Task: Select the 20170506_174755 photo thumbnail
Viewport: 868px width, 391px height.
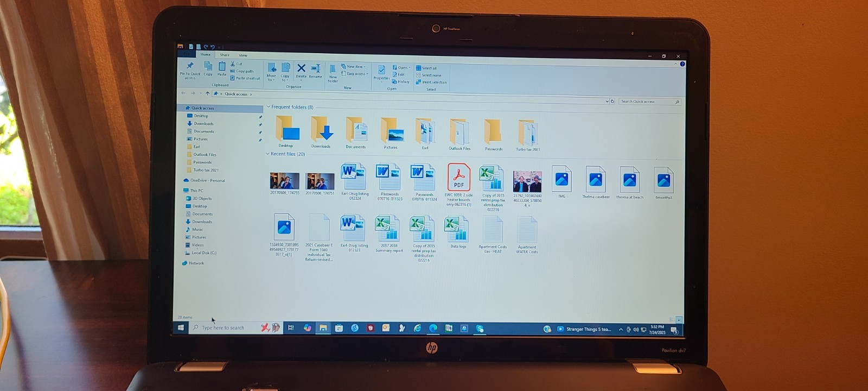Action: point(285,184)
